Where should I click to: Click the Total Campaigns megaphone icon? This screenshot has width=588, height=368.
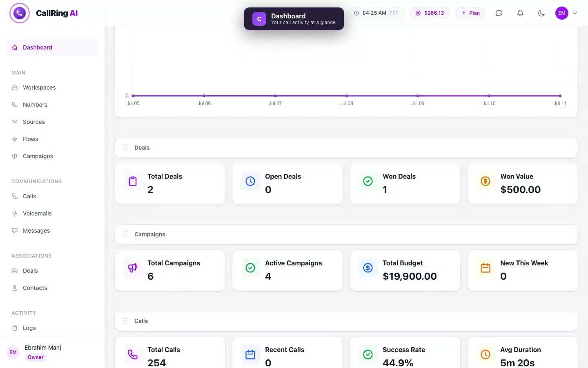pyautogui.click(x=133, y=268)
